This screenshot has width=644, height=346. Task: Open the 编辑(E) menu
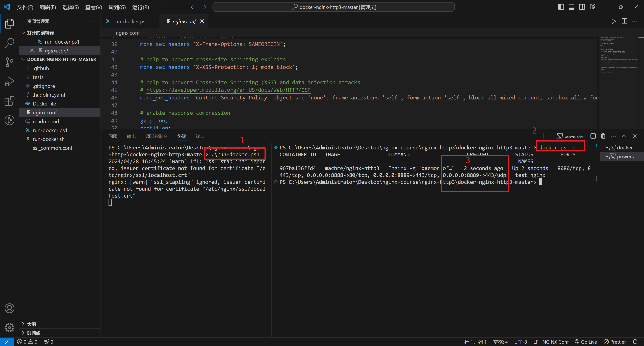[48, 7]
